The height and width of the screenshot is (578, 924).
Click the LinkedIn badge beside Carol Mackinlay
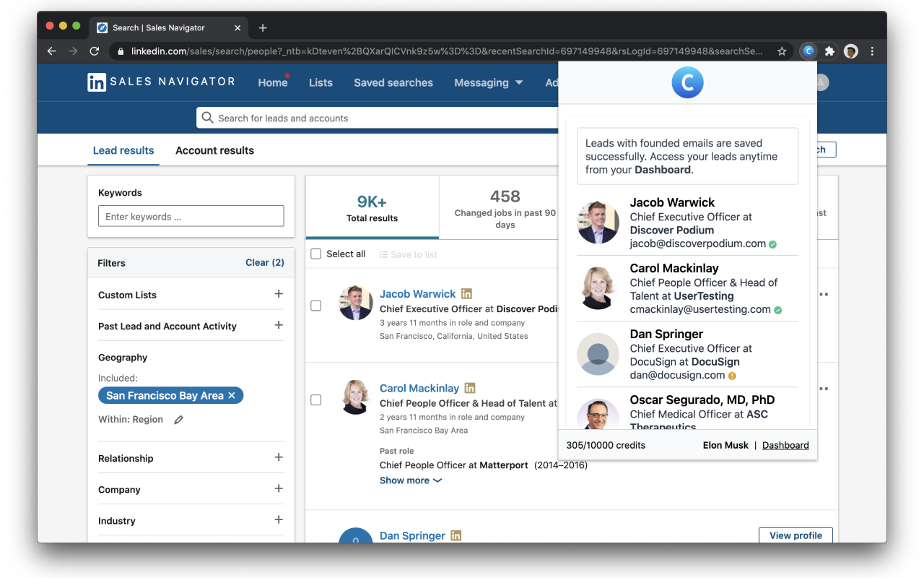point(470,388)
